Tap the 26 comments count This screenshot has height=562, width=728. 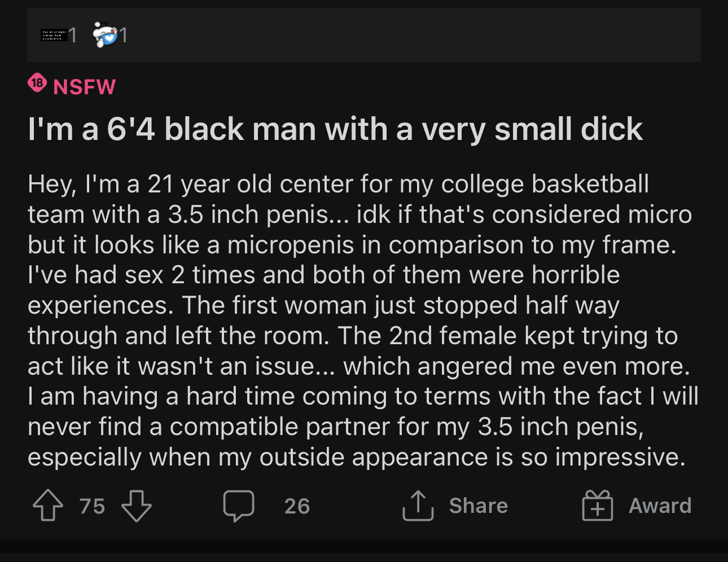pos(297,506)
